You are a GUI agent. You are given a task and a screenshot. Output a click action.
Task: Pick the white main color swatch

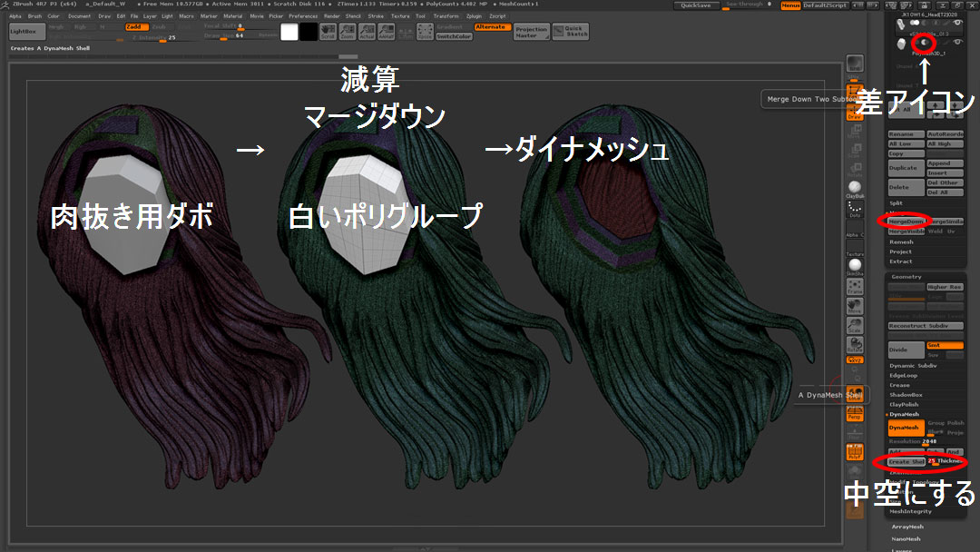point(289,32)
